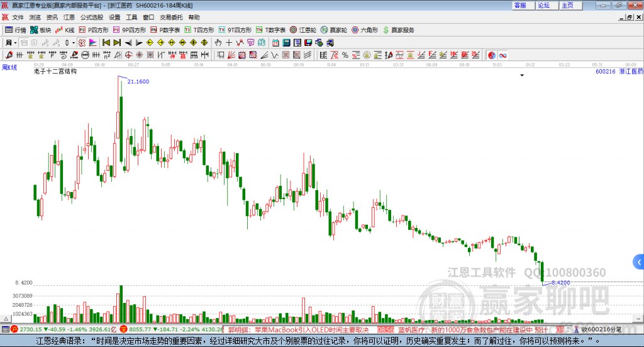Click the 主页 homepage button
Image resolution: width=644 pixels, height=347 pixels.
(571, 5)
